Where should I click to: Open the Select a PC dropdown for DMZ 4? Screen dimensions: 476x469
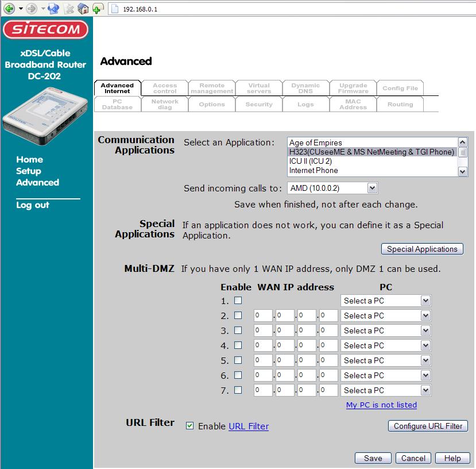pyautogui.click(x=385, y=345)
